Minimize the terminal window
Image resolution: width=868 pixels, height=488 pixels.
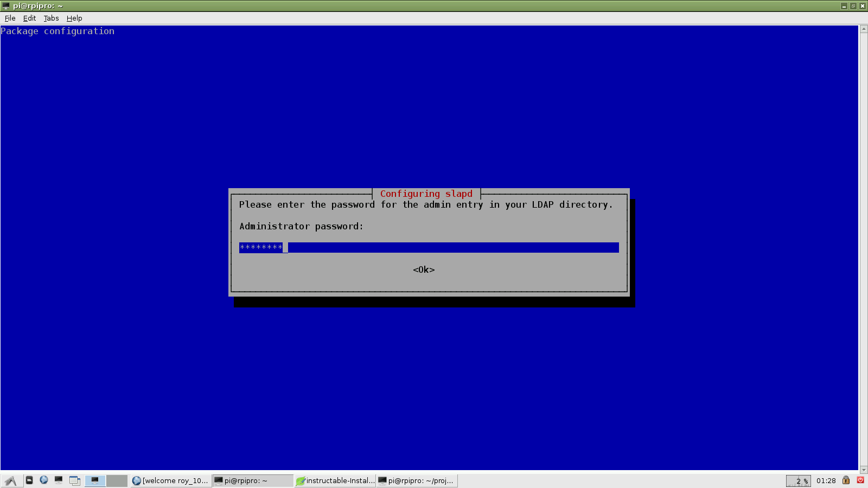coord(844,6)
